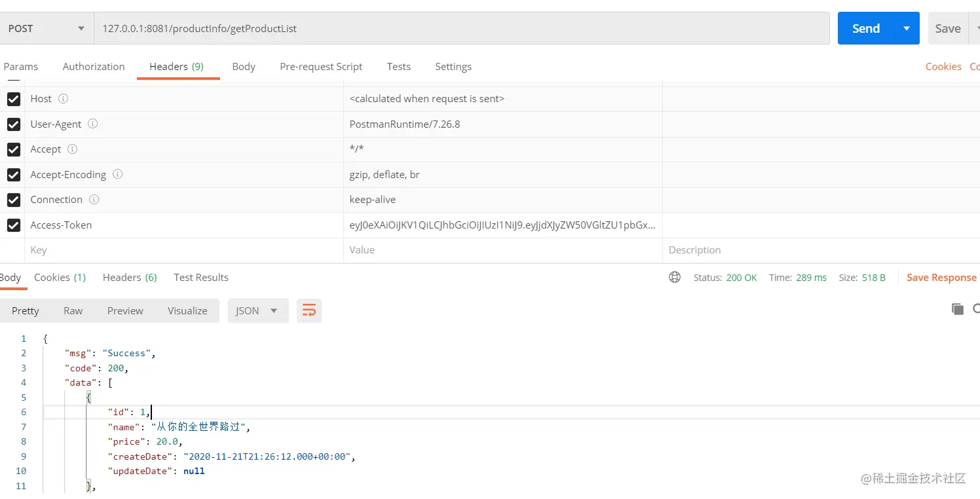Show info for Connection header
This screenshot has width=980, height=499.
point(94,199)
